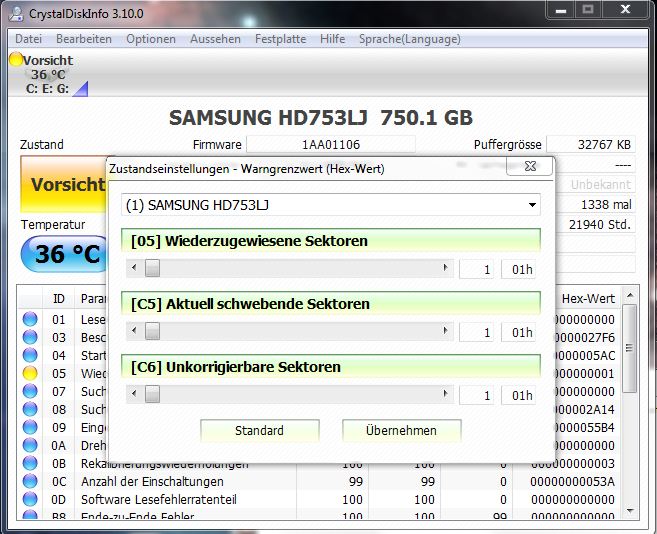Click the blue status circle for ID 03
The width and height of the screenshot is (657, 534).
pos(30,337)
